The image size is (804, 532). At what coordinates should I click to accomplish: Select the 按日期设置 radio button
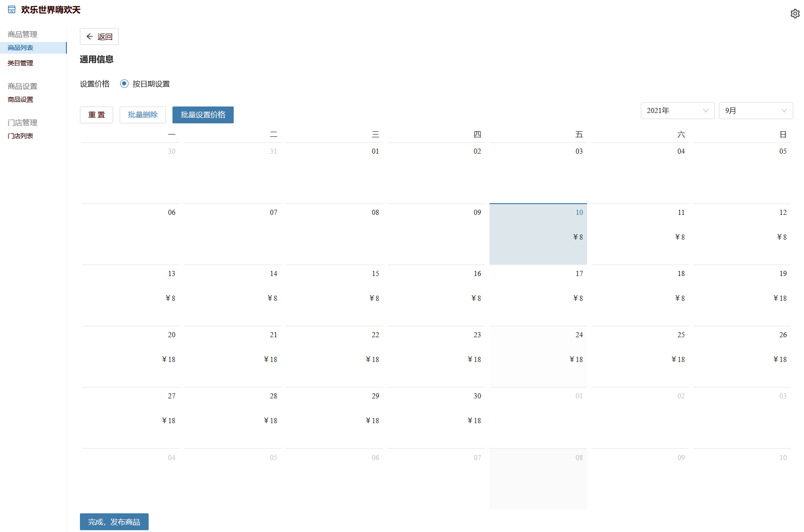(124, 84)
